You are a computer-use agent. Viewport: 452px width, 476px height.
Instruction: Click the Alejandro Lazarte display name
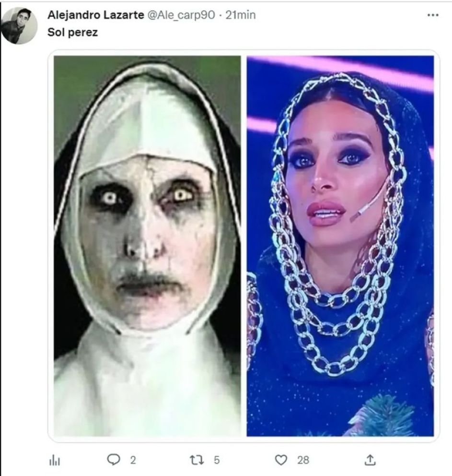(x=95, y=15)
